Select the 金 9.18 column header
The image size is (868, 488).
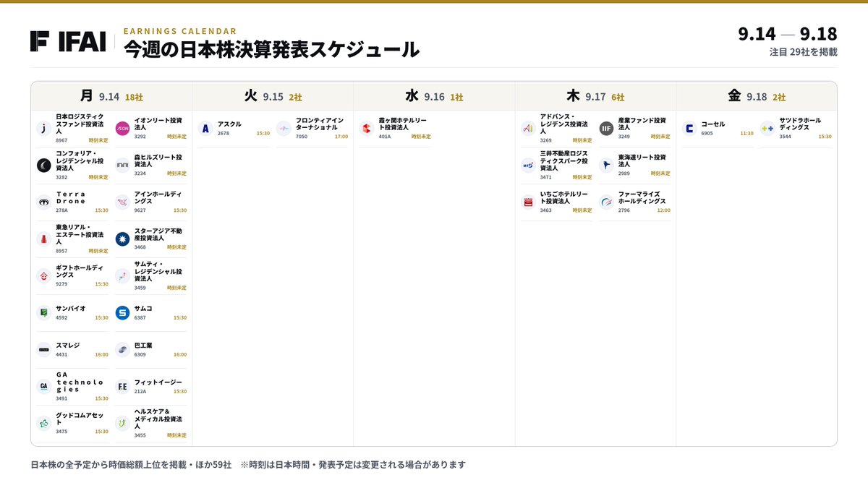click(x=757, y=96)
